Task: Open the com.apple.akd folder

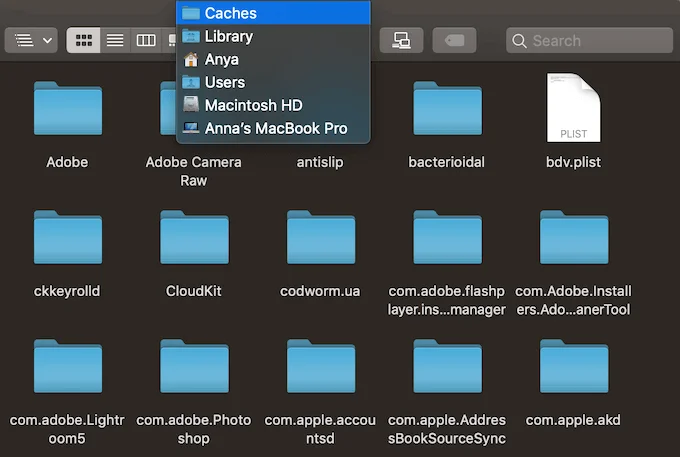Action: pyautogui.click(x=574, y=366)
